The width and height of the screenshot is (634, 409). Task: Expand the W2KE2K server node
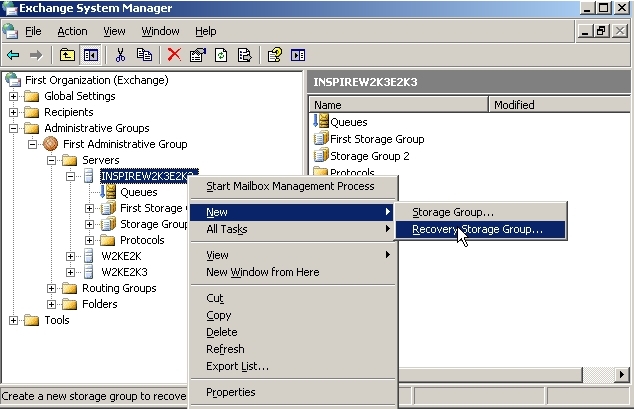pyautogui.click(x=70, y=256)
